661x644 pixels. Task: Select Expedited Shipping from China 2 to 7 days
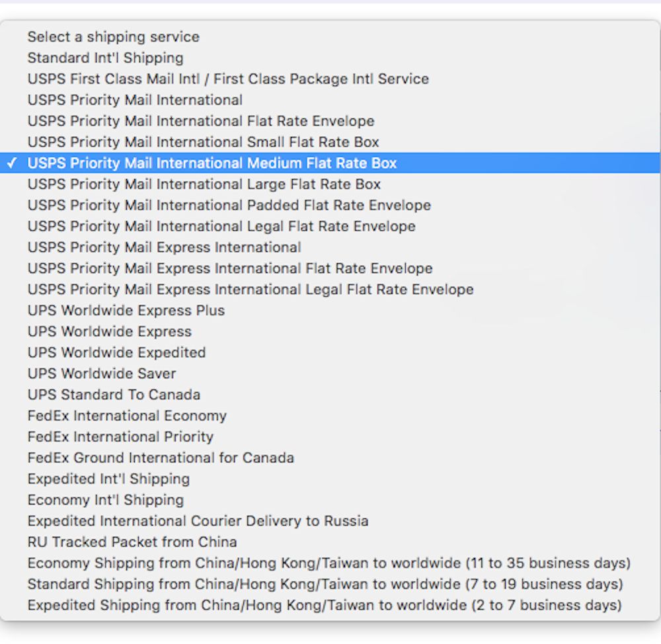coord(330,605)
